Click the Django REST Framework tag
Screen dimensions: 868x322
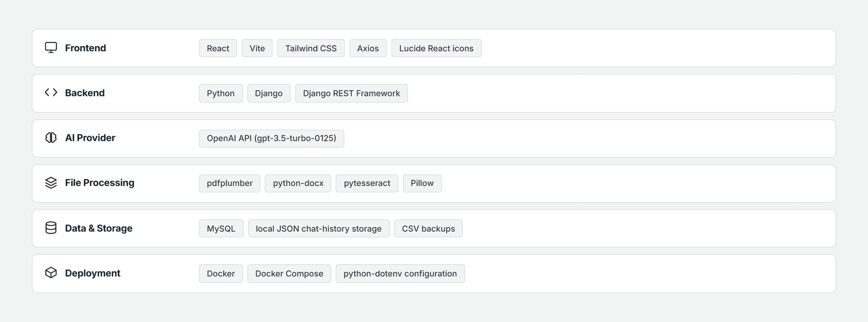point(351,93)
